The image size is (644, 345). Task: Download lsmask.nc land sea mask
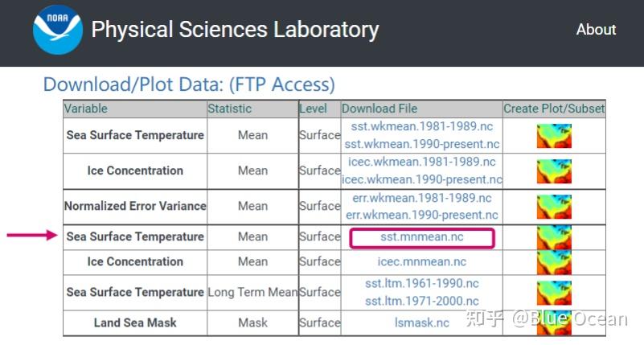(422, 322)
